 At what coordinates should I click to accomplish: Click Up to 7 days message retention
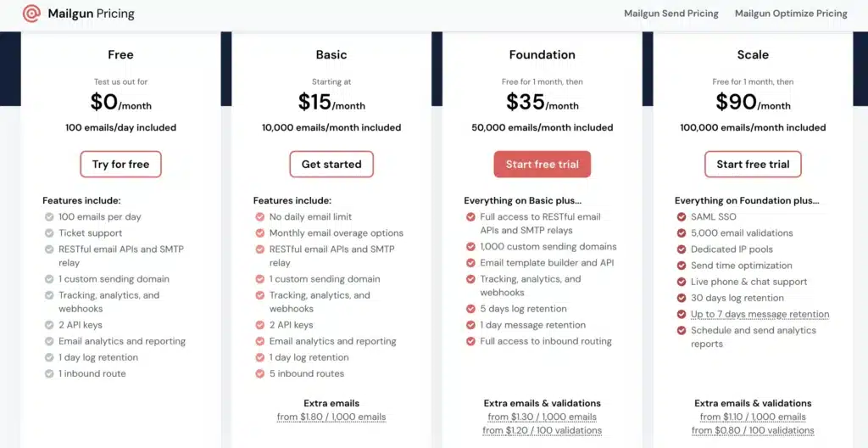coord(759,314)
